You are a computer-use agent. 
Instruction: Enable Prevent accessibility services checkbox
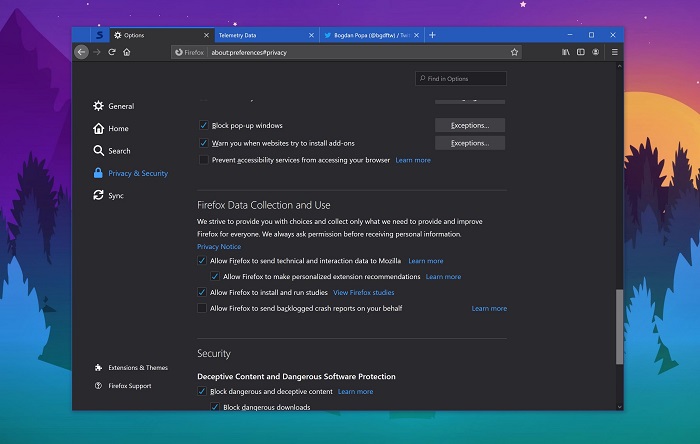[203, 160]
